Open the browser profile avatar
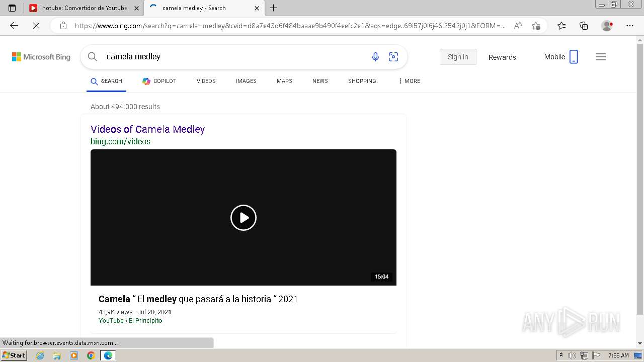This screenshot has height=362, width=644. pos(607,26)
